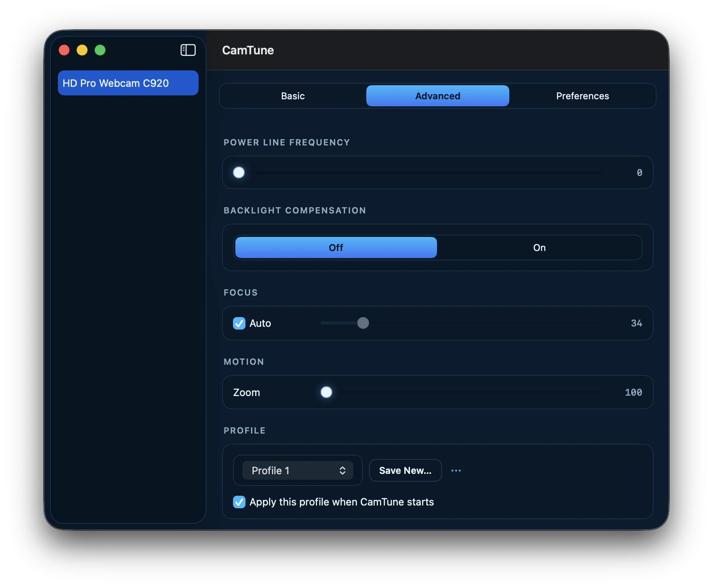Switch to the Advanced tab

[x=437, y=96]
